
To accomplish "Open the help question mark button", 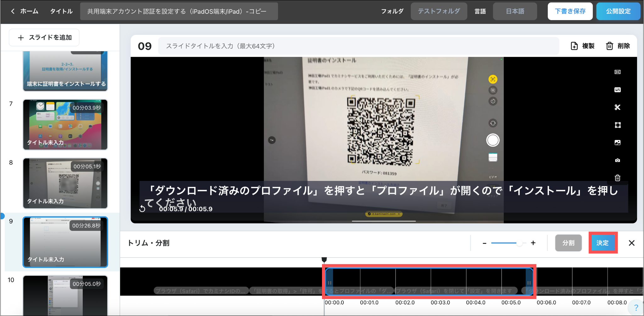I will click(636, 308).
